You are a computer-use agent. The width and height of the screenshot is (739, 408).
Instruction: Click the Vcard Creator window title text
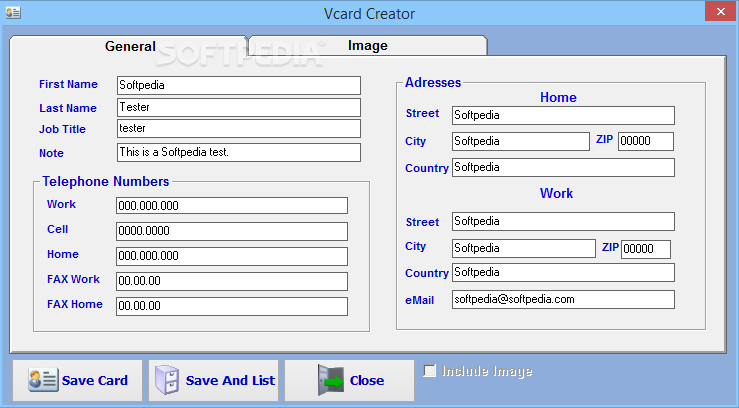tap(369, 14)
